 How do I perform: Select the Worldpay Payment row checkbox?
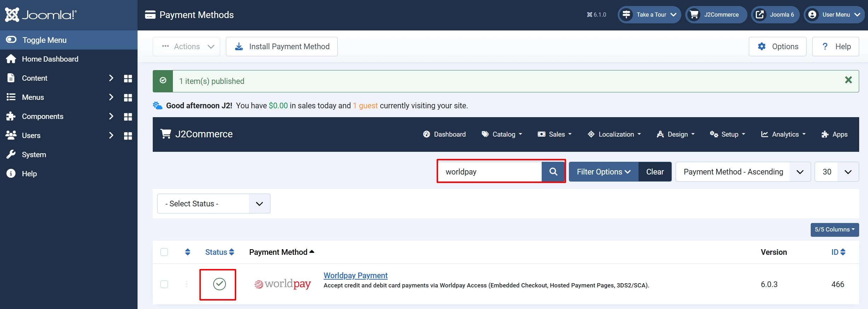point(164,284)
